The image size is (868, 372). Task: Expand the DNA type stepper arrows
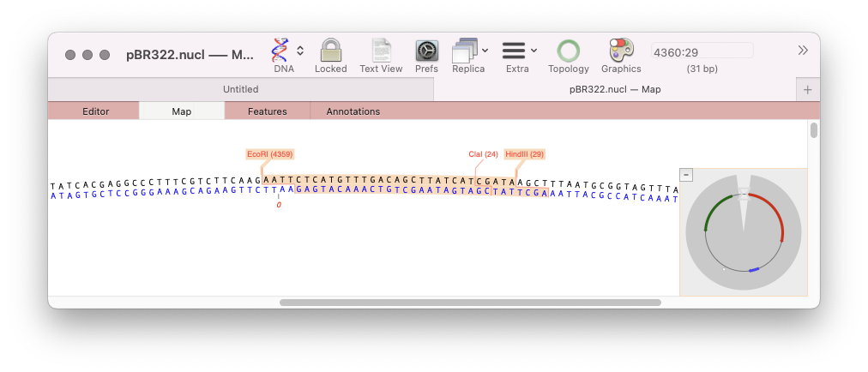(300, 51)
